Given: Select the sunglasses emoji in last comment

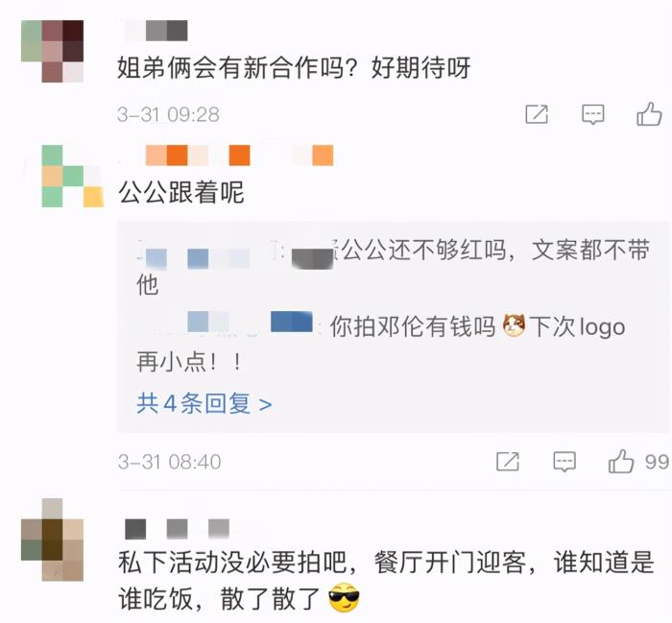Looking at the screenshot, I should point(344,598).
